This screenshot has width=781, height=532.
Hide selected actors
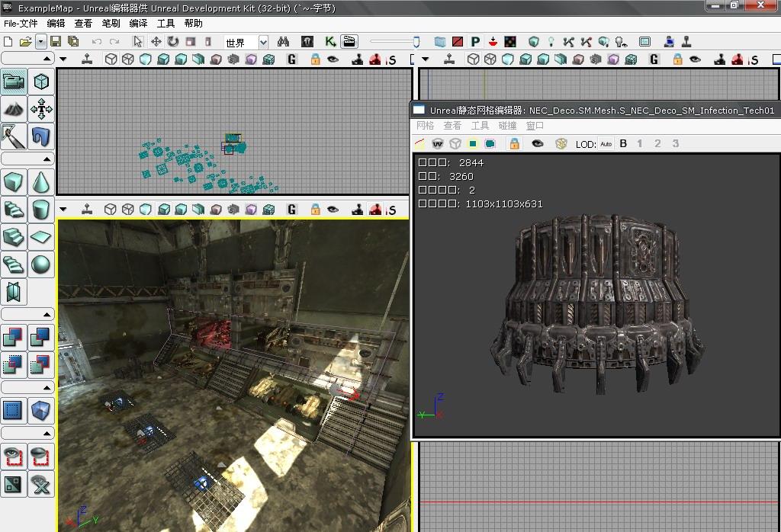[41, 457]
